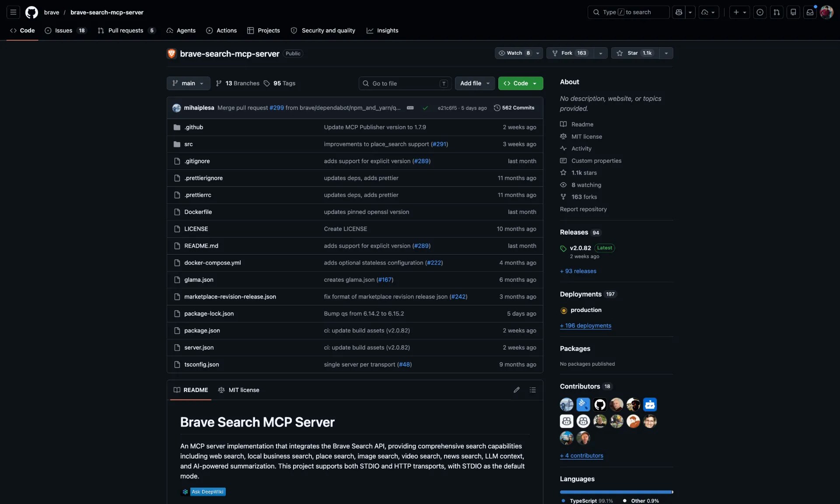Fork the repository
This screenshot has height=504, width=840.
(x=570, y=53)
